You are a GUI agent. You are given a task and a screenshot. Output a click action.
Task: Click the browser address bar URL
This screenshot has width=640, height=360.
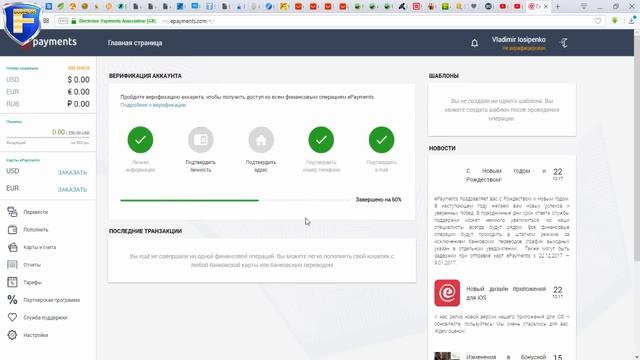(x=187, y=21)
